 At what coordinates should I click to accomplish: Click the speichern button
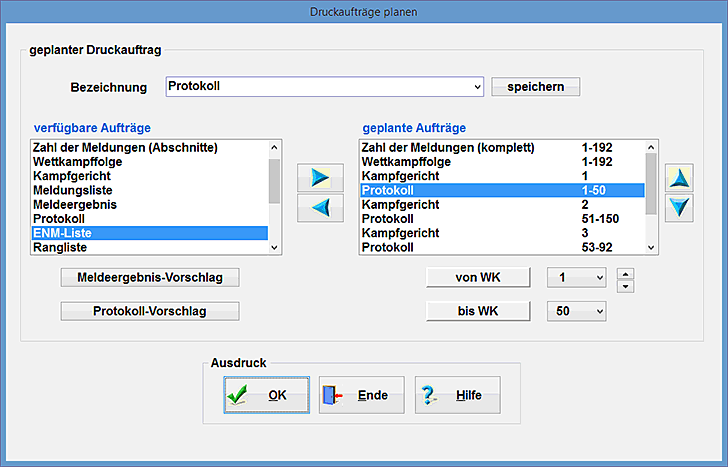(535, 87)
